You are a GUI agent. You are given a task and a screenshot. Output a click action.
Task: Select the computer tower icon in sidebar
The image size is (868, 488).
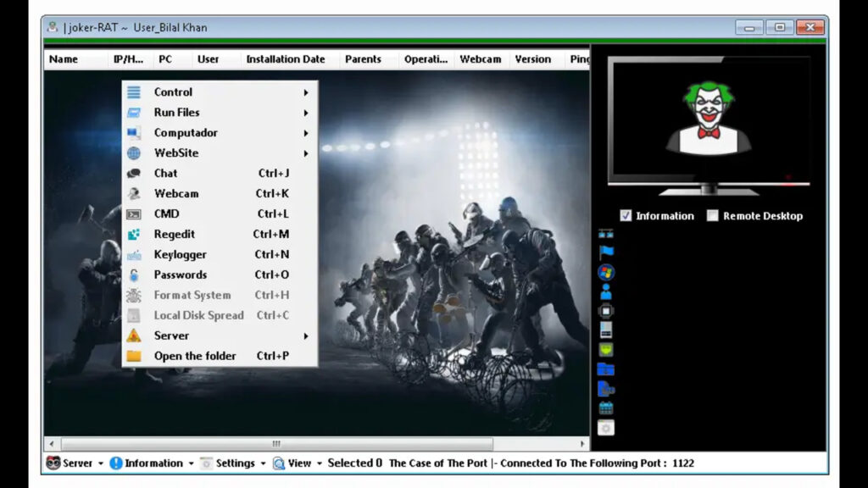pyautogui.click(x=606, y=330)
